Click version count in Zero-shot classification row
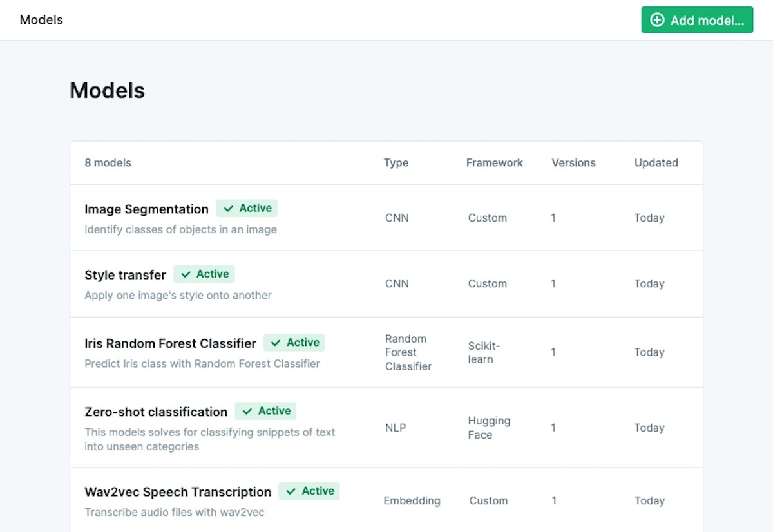 [x=553, y=428]
